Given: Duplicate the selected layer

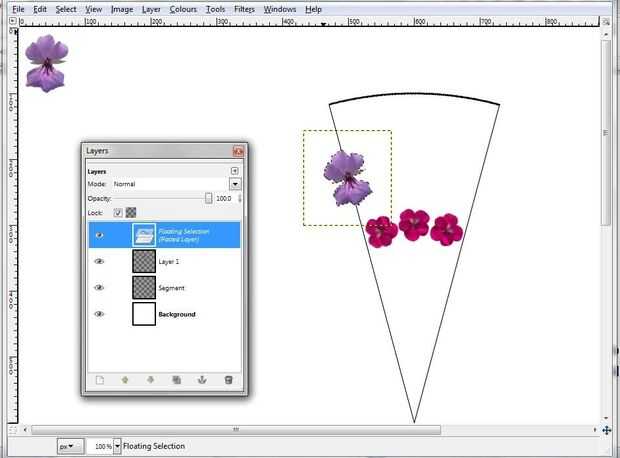Looking at the screenshot, I should (176, 380).
